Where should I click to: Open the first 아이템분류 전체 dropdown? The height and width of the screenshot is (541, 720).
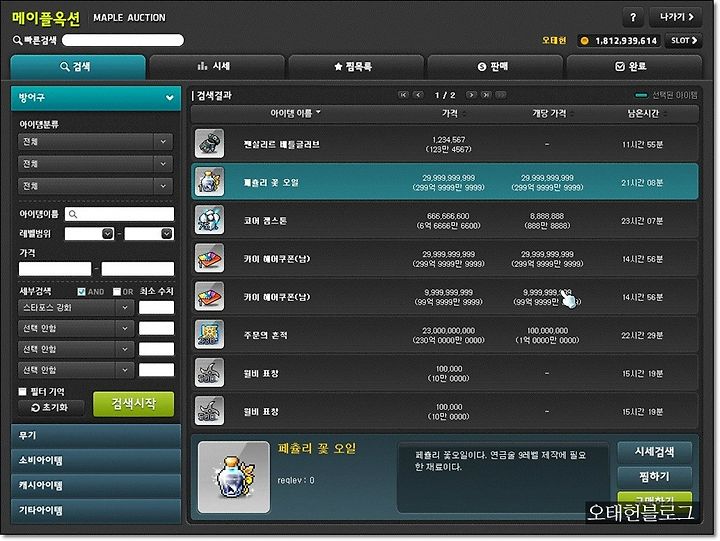point(95,141)
